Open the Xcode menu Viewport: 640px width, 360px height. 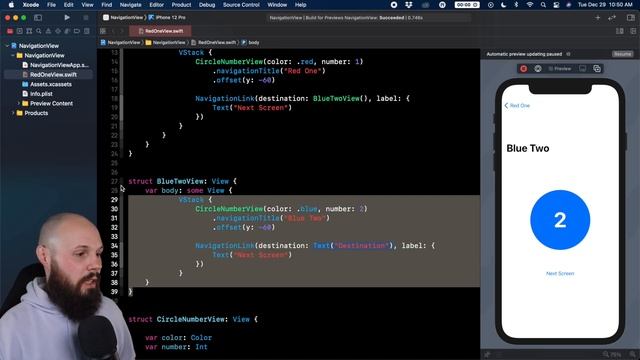tap(31, 5)
